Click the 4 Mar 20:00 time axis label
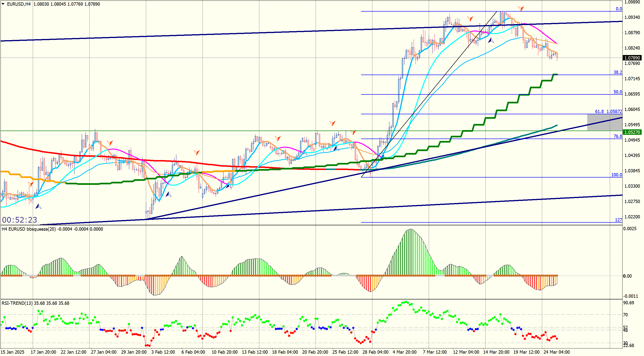Viewport: 644px width, 356px height. [404, 352]
